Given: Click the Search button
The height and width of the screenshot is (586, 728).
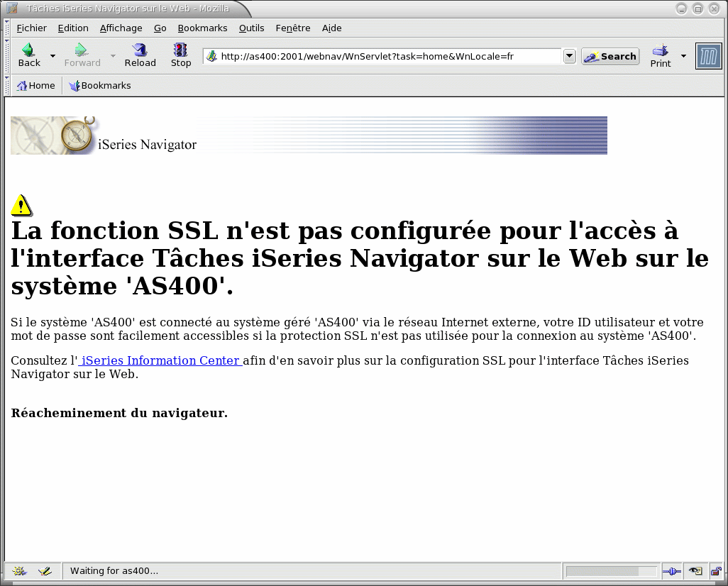Looking at the screenshot, I should point(610,56).
